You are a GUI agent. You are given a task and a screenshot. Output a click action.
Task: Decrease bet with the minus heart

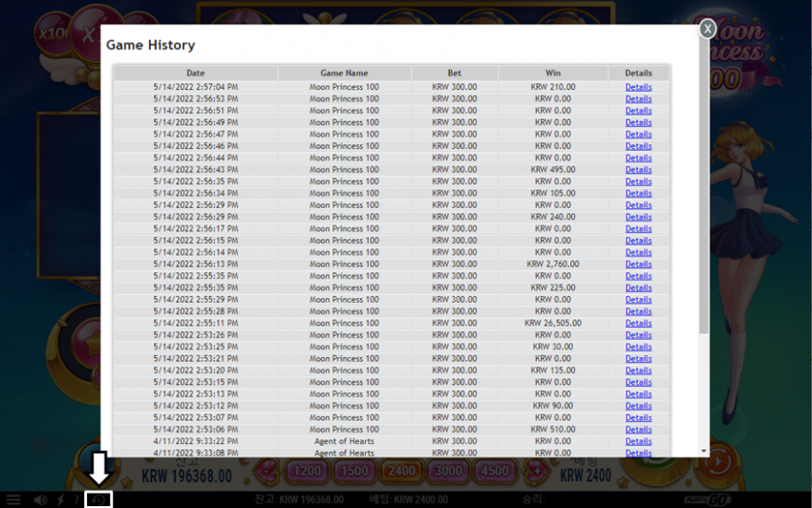pos(268,471)
